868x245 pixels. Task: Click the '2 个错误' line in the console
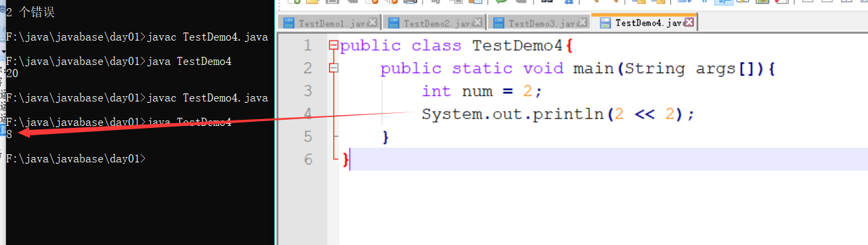tap(30, 12)
